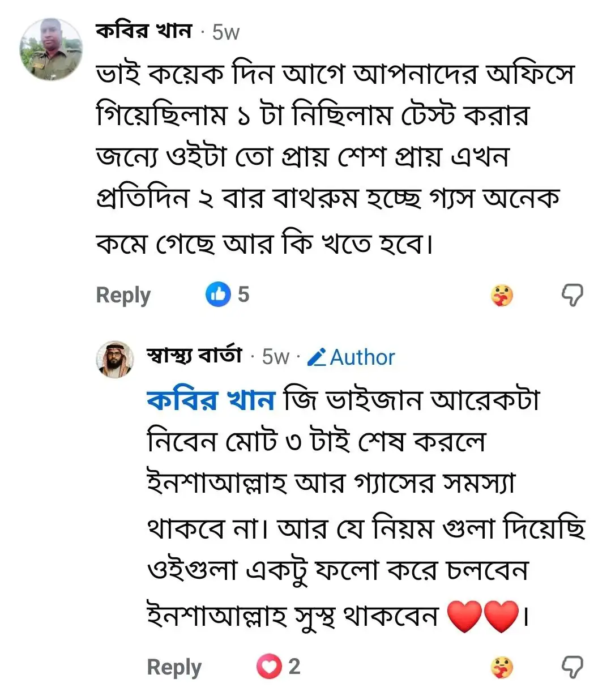Open স্বাস্থ্য বার্তা's profile avatar

(x=115, y=360)
